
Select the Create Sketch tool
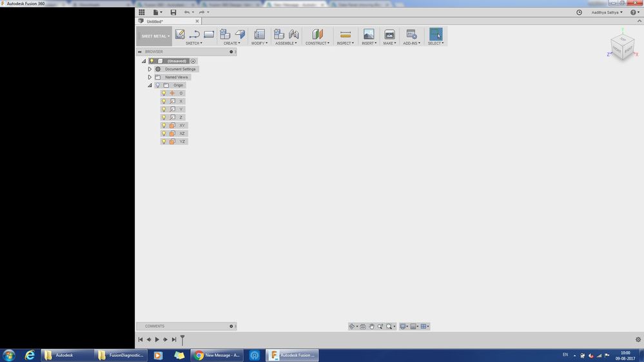[179, 34]
